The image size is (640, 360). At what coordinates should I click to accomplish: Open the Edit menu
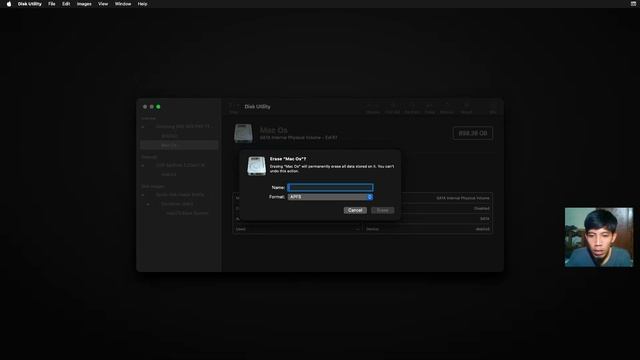[66, 4]
